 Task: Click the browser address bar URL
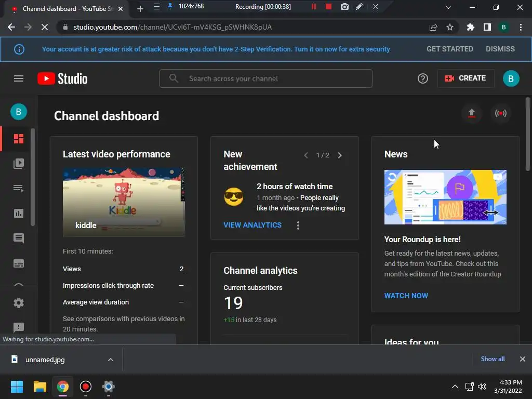172,27
